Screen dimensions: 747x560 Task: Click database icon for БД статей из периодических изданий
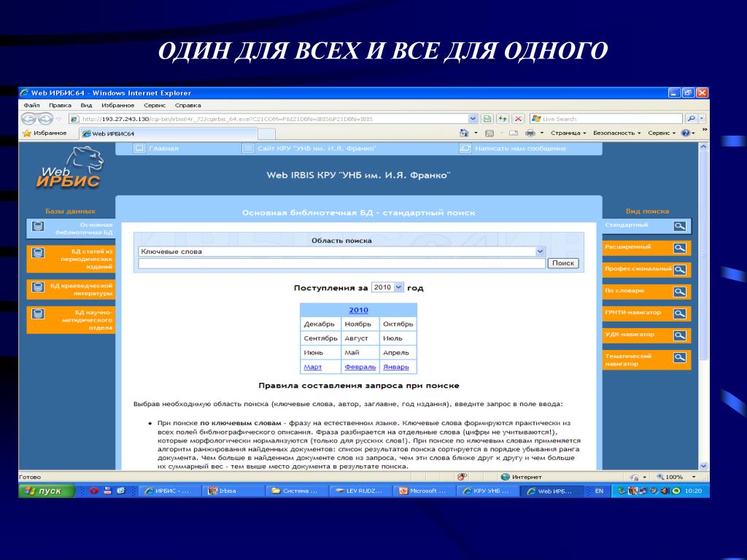(38, 252)
